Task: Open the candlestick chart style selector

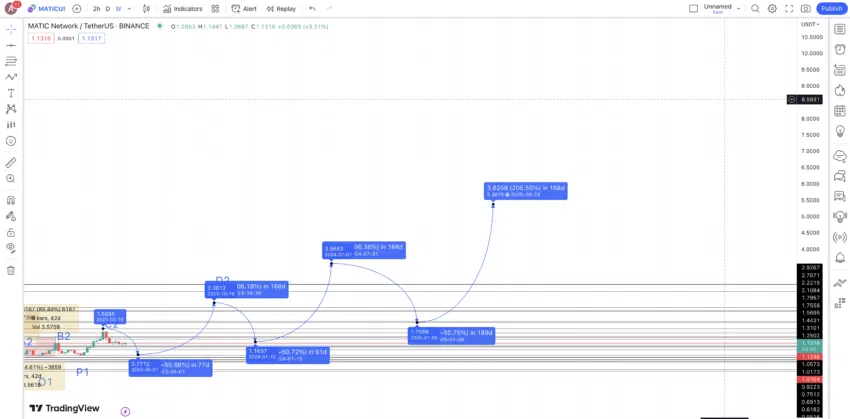Action: (147, 9)
